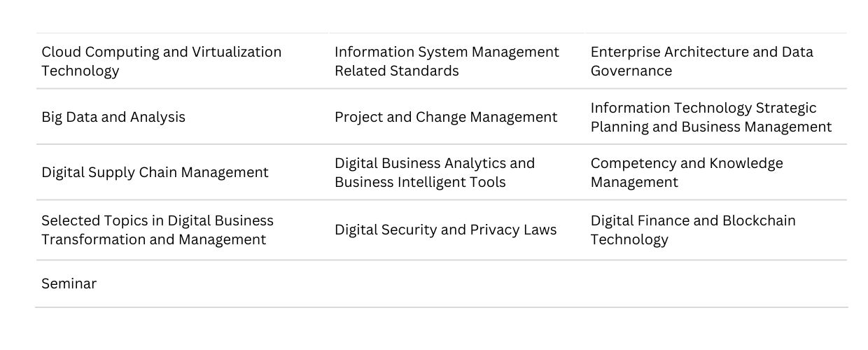Select Digital Supply Chain Management course

point(155,172)
